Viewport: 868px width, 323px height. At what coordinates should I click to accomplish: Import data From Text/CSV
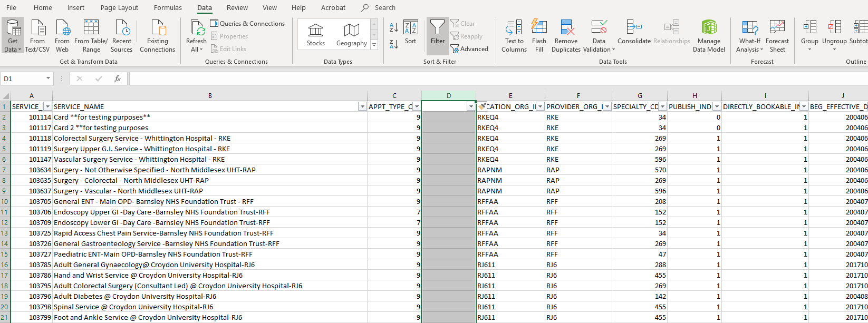[x=37, y=36]
